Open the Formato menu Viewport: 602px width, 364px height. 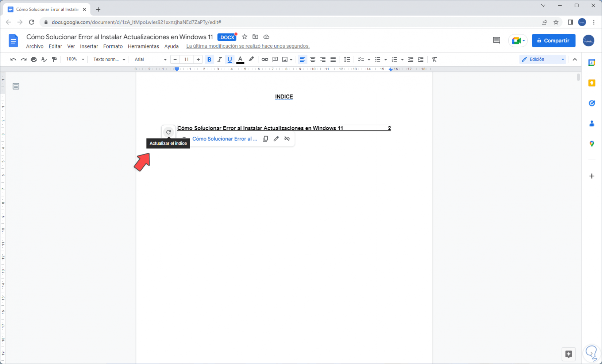pos(113,46)
